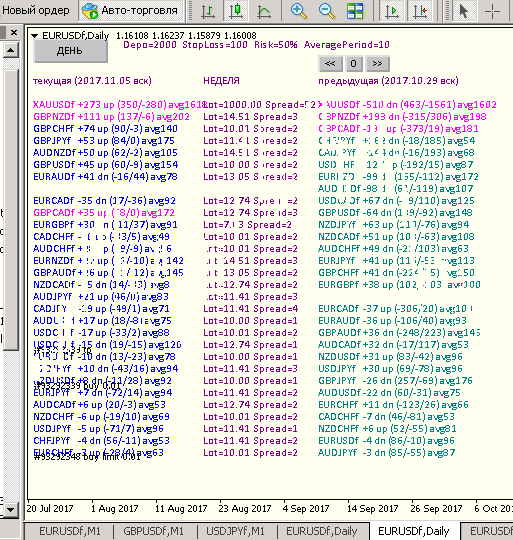Switch chart to line chart mode

click(x=264, y=11)
